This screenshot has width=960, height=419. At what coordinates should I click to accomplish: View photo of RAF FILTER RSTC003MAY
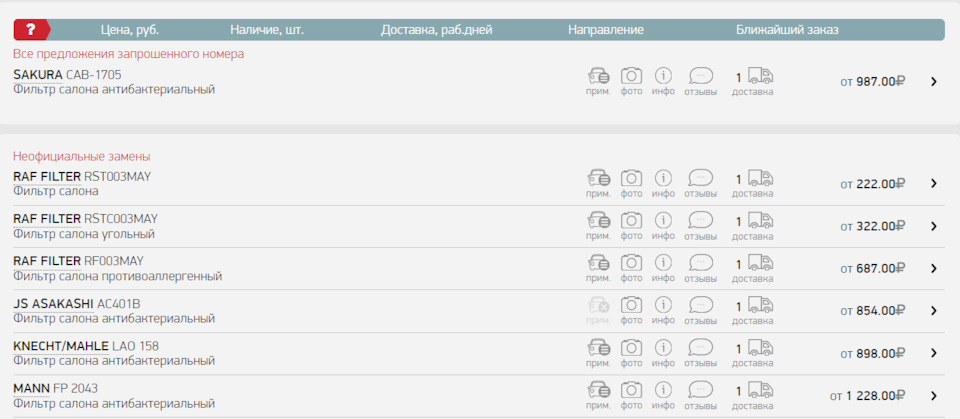(x=631, y=221)
